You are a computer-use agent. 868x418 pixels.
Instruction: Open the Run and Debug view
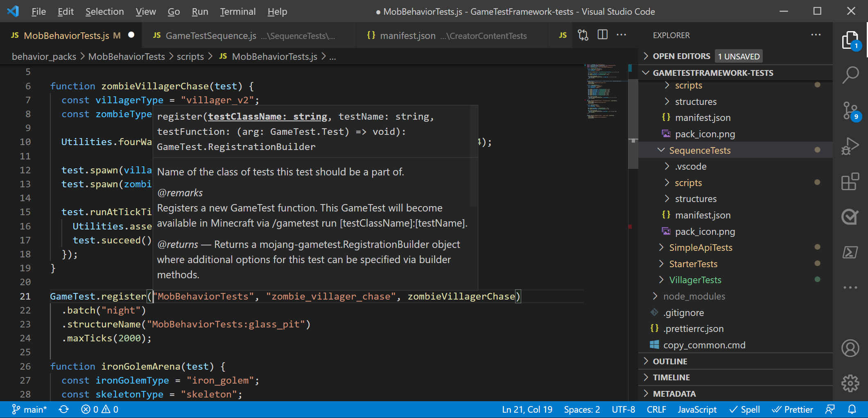tap(850, 145)
